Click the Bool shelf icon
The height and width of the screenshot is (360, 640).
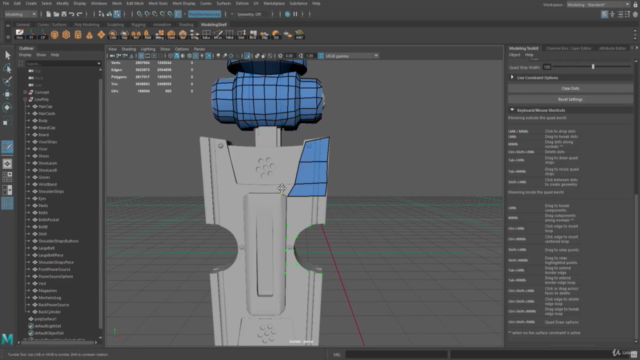(x=147, y=35)
